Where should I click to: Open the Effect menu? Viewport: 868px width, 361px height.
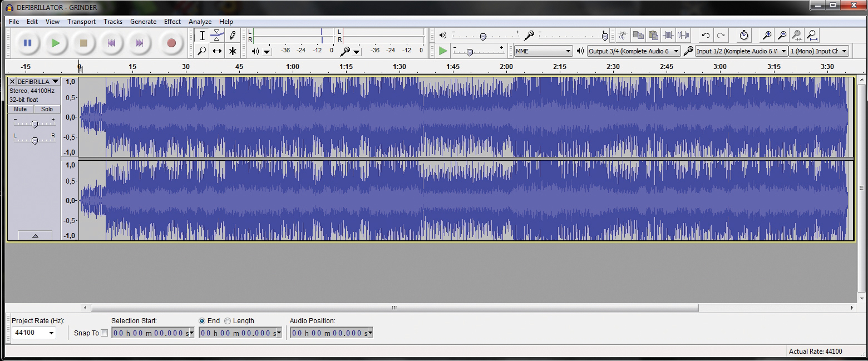pyautogui.click(x=172, y=22)
